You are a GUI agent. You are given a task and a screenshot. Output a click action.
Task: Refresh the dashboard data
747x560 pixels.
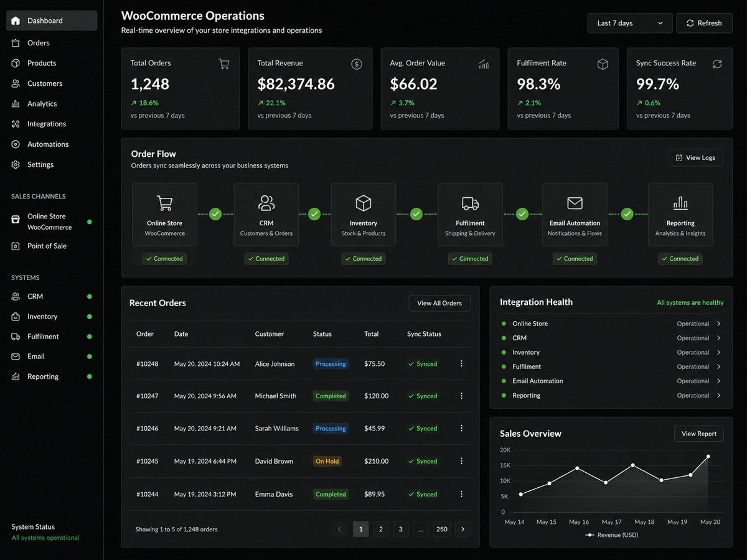[704, 23]
